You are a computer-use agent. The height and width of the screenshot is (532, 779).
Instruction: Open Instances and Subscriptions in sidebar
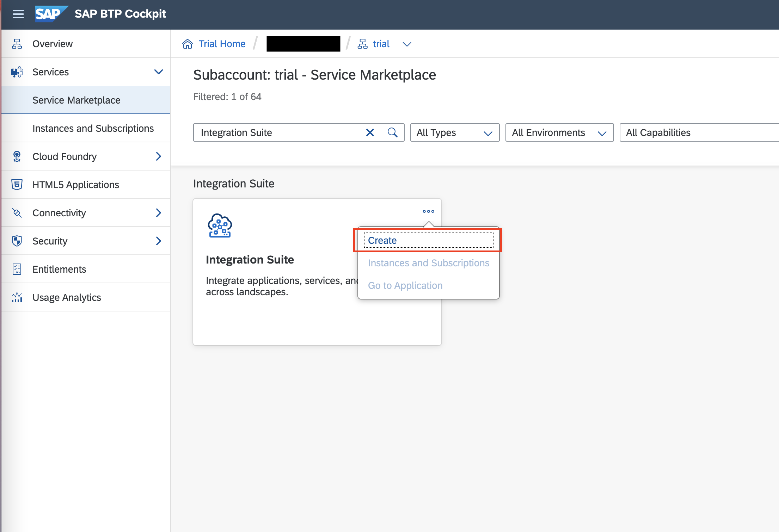[x=93, y=128]
